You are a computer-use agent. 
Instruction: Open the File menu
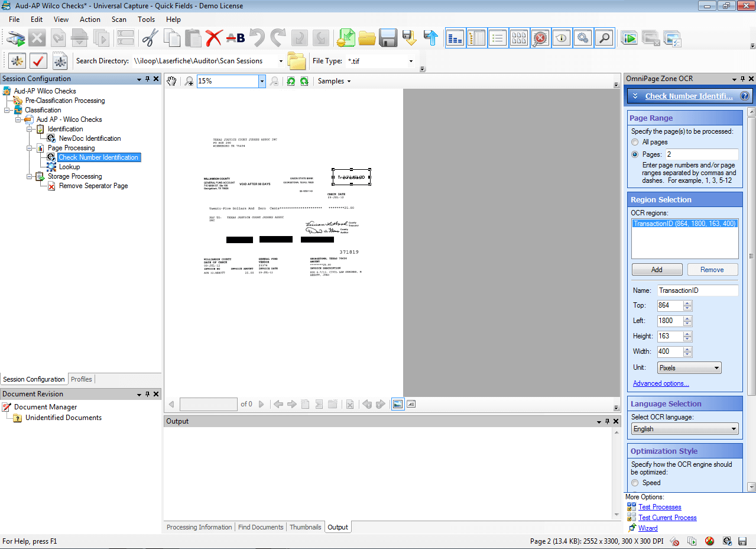point(14,20)
